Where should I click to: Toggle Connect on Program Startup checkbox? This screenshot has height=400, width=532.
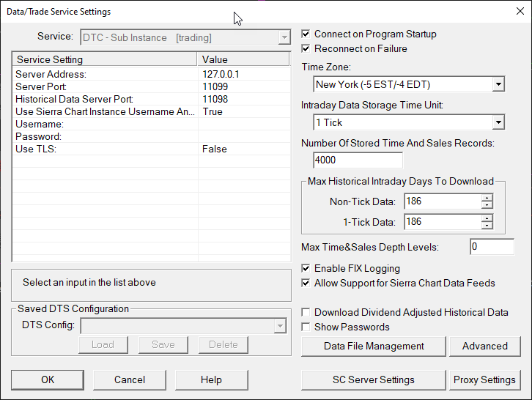click(306, 34)
